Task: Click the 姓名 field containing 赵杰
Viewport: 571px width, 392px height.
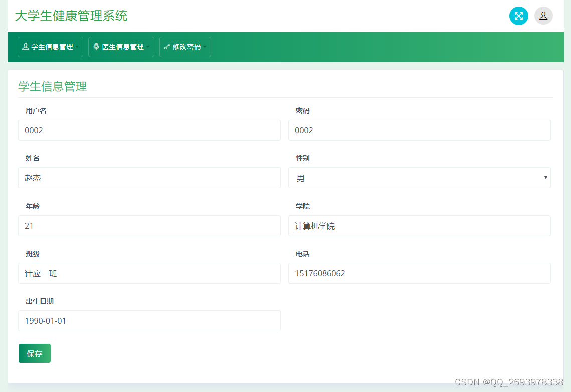Action: (149, 178)
